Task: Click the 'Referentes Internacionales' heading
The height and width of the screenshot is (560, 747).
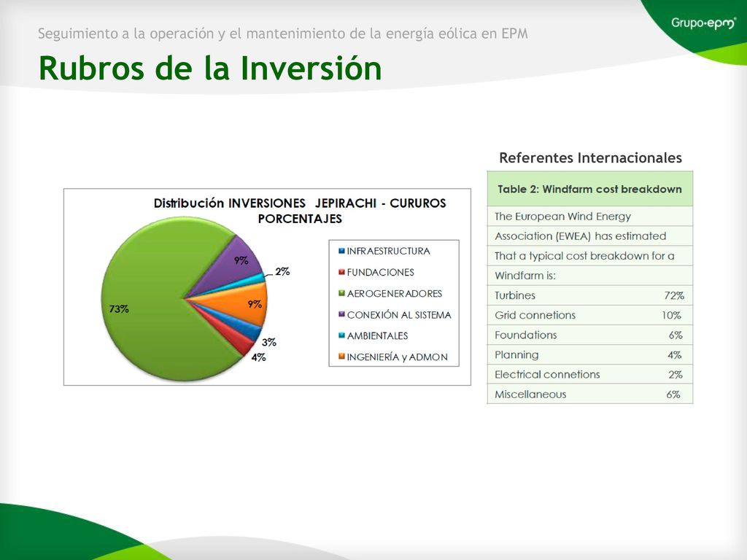Action: 590,157
